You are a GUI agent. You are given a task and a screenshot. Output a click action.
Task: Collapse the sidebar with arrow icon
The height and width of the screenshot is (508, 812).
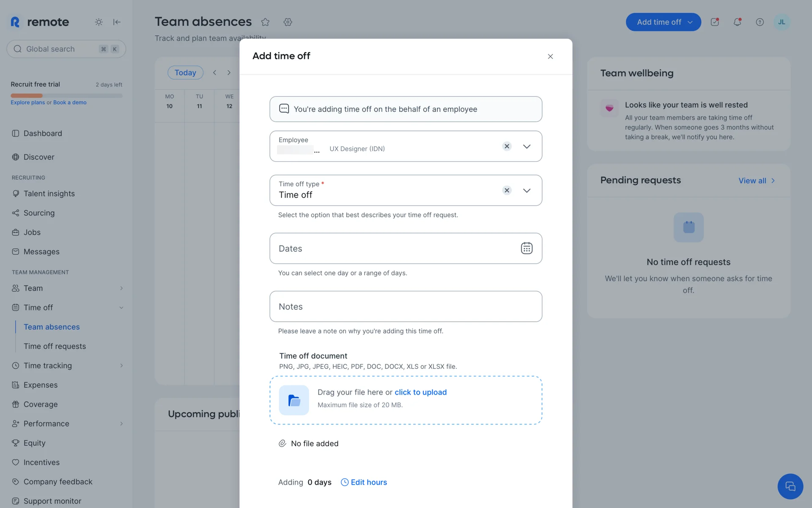click(117, 22)
